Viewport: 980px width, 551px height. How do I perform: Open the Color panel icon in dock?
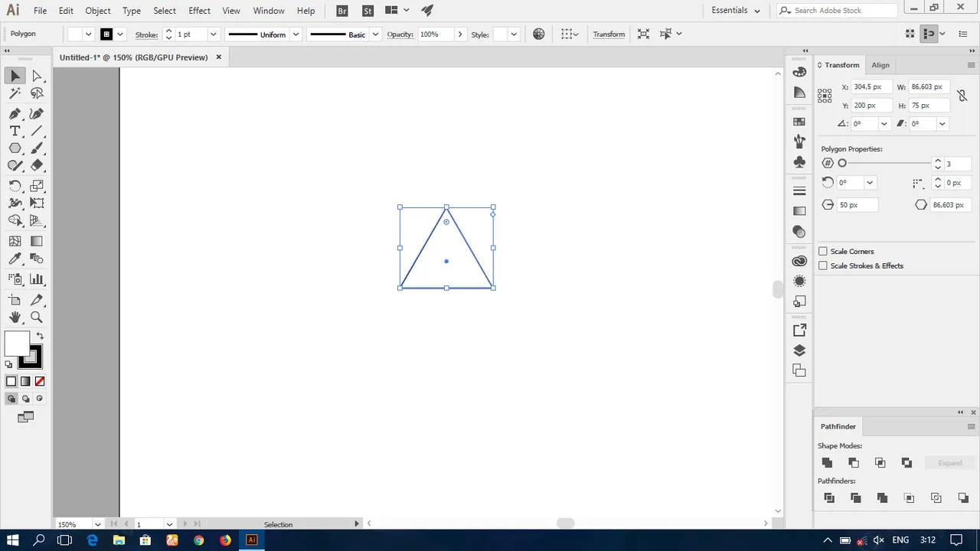799,72
